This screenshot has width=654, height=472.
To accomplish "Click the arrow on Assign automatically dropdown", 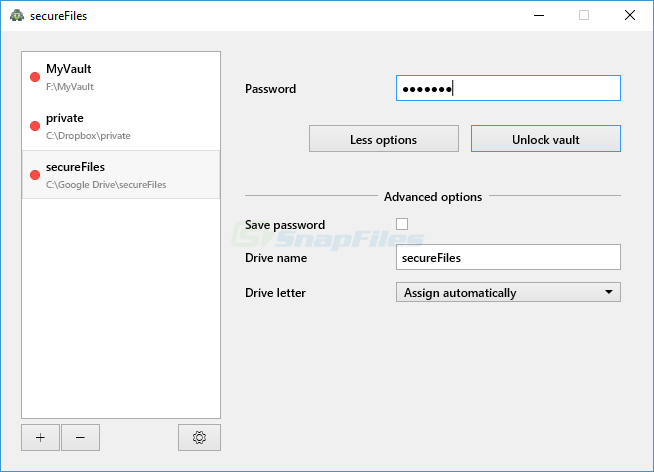I will (x=608, y=293).
